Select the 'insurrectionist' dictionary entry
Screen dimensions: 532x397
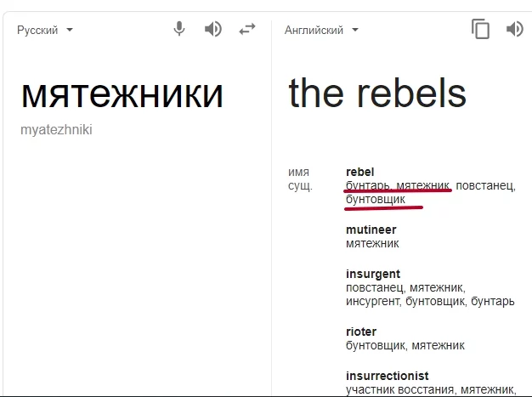click(x=388, y=376)
